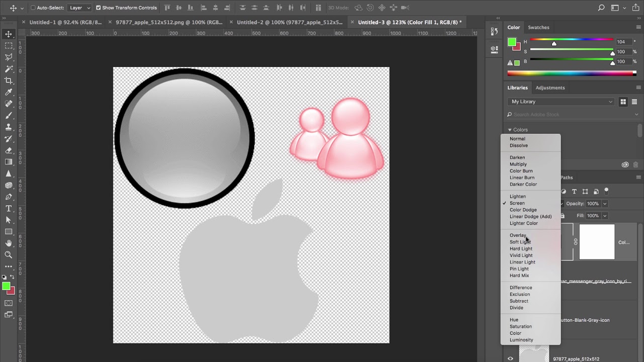The height and width of the screenshot is (362, 644).
Task: Toggle the Auto-Select checkbox
Action: 33,8
